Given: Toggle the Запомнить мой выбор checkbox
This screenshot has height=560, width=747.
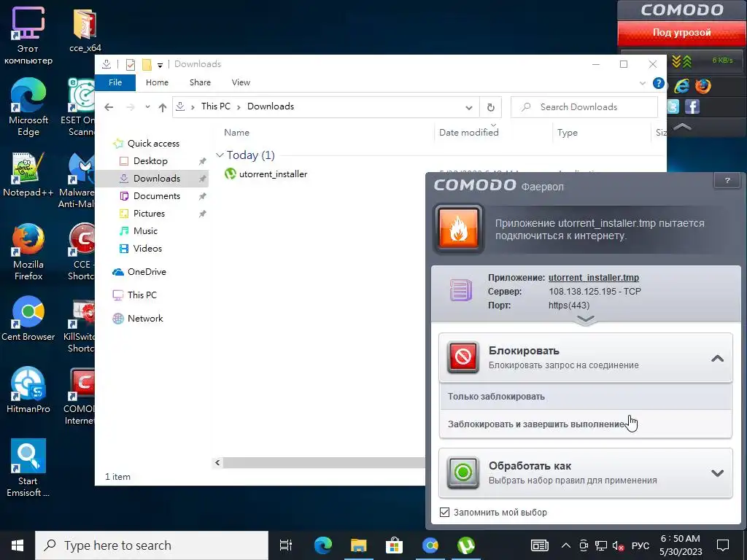Looking at the screenshot, I should pyautogui.click(x=444, y=513).
